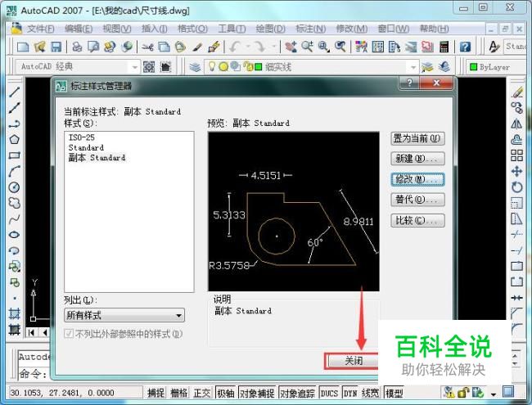The width and height of the screenshot is (532, 405).
Task: Click the Cut scissors icon
Action: click(x=147, y=47)
